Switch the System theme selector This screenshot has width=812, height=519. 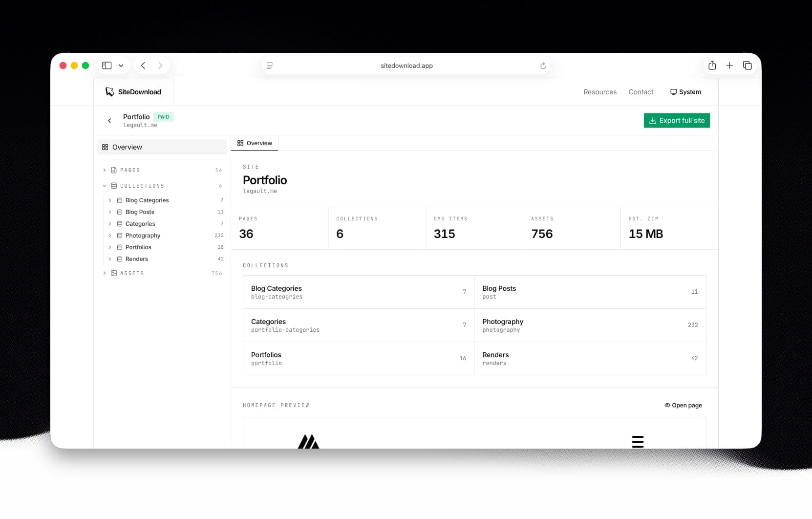click(x=685, y=92)
